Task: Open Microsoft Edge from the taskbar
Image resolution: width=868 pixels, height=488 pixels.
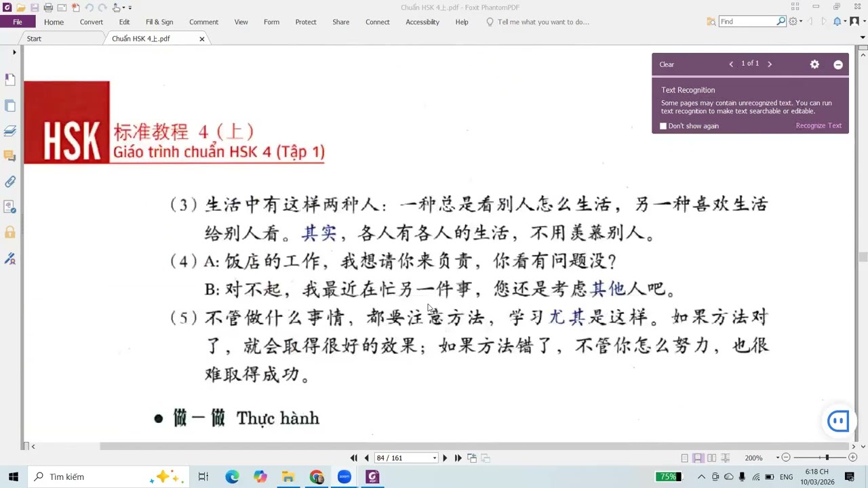Action: pyautogui.click(x=232, y=476)
